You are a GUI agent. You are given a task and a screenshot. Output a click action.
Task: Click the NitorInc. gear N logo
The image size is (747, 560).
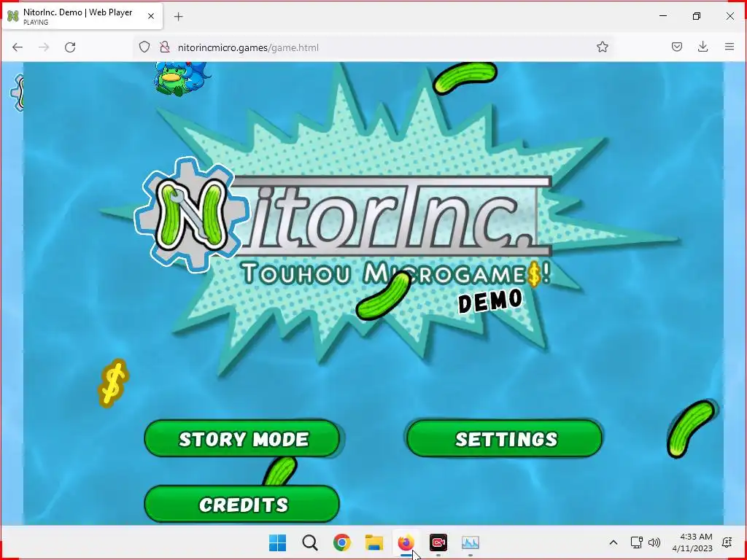(192, 214)
